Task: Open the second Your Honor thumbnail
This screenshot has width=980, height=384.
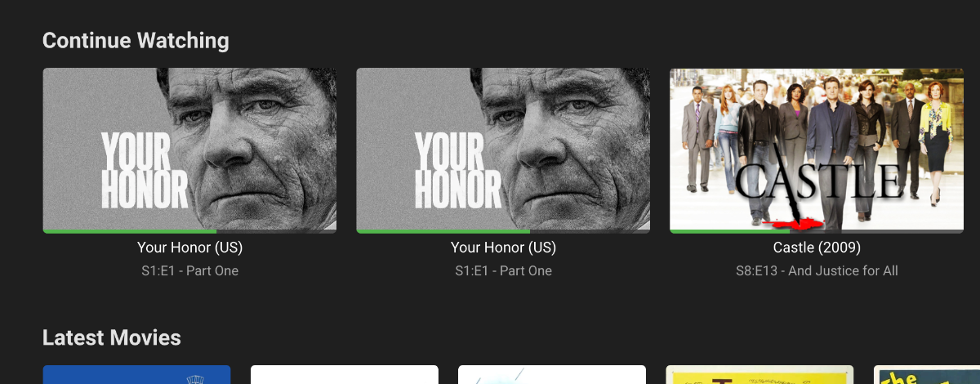Action: 503,149
